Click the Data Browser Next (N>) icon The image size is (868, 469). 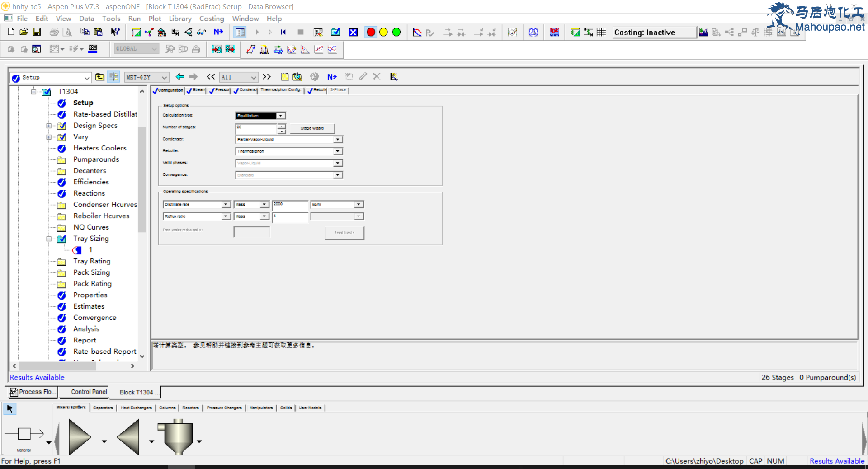point(332,77)
